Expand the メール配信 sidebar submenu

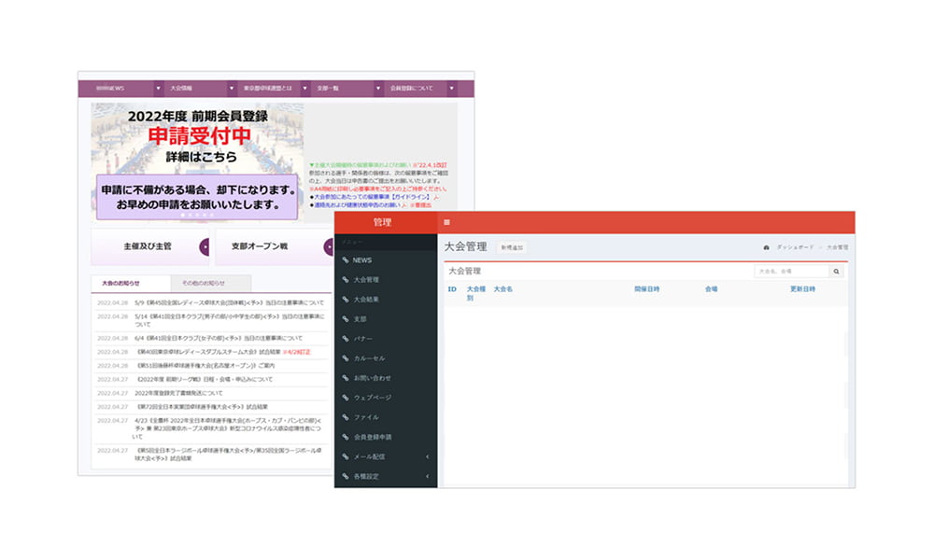pyautogui.click(x=427, y=456)
